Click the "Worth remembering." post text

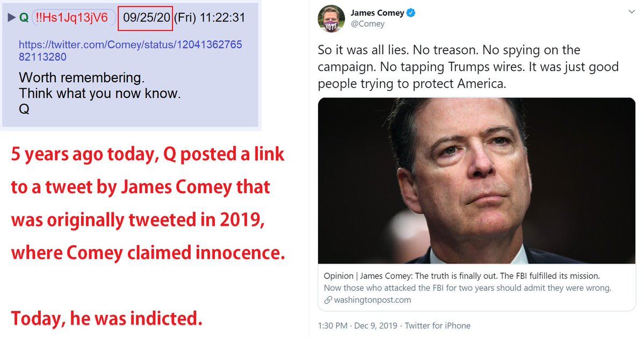coord(82,78)
